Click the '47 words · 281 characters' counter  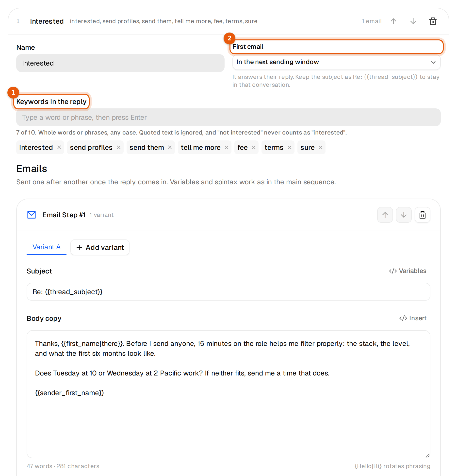tap(63, 466)
